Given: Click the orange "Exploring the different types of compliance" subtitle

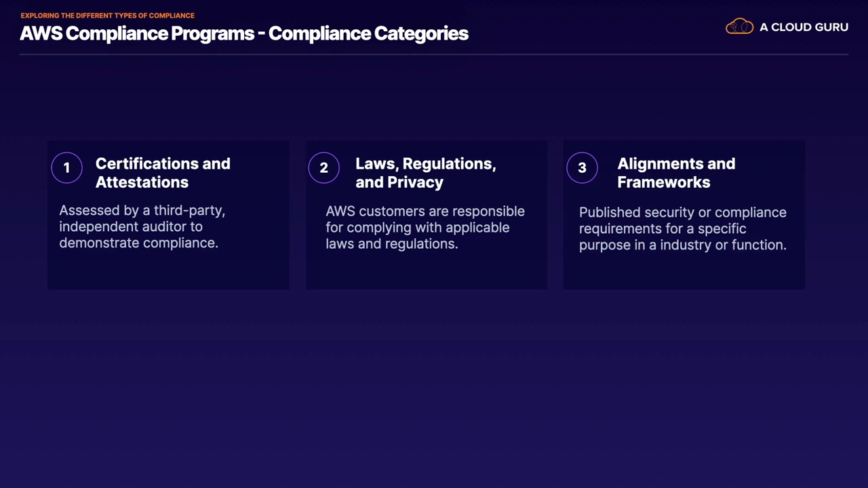Looking at the screenshot, I should [107, 15].
